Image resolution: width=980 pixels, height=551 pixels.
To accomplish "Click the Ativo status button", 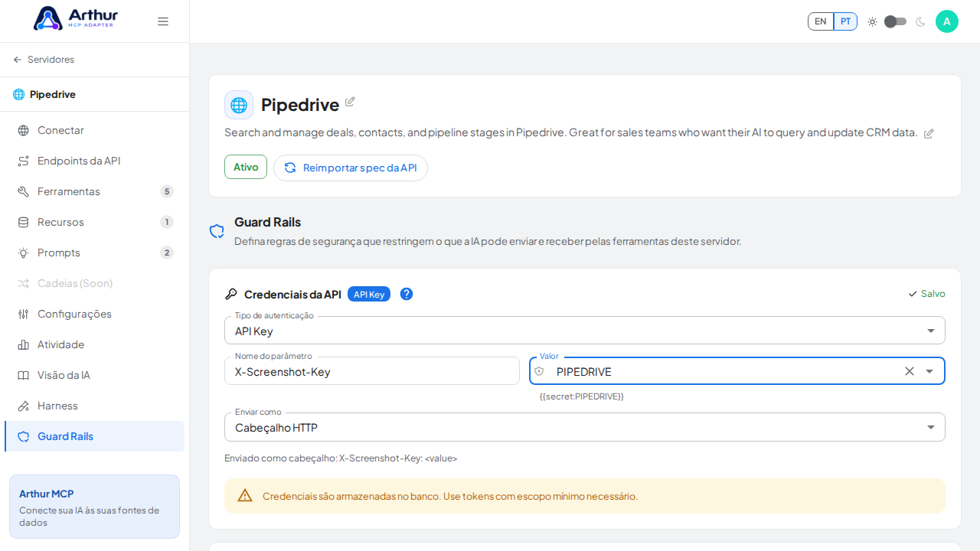I will point(246,167).
